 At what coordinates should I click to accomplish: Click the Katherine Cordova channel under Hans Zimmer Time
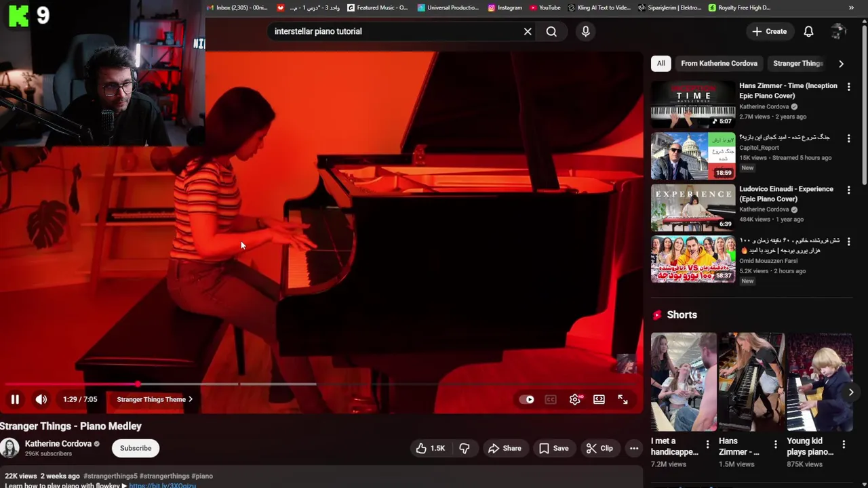(x=764, y=106)
